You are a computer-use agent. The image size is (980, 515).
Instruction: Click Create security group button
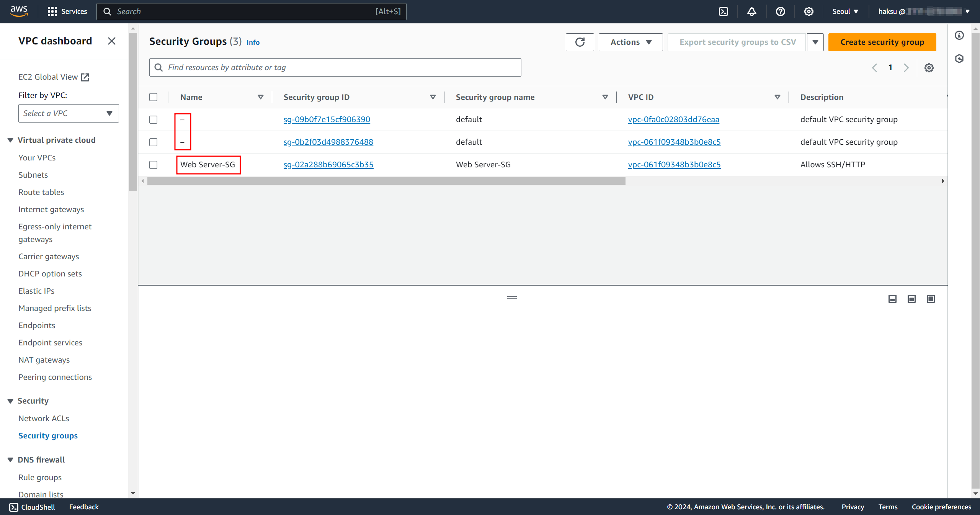coord(882,42)
